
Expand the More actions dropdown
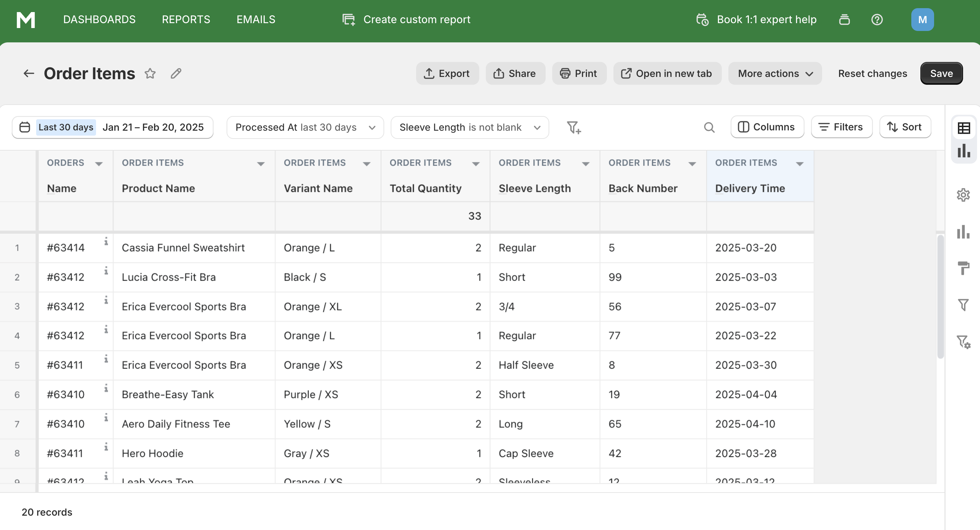tap(775, 73)
